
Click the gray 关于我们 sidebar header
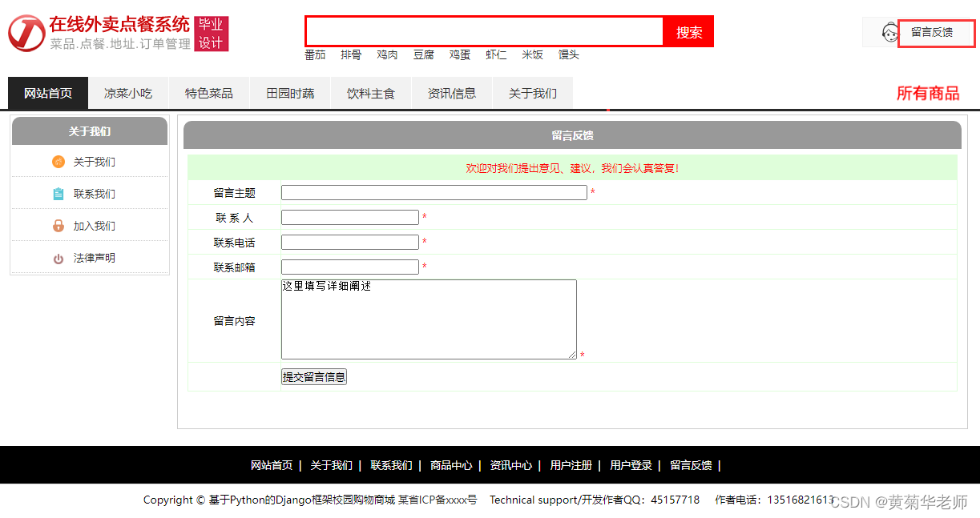(90, 131)
